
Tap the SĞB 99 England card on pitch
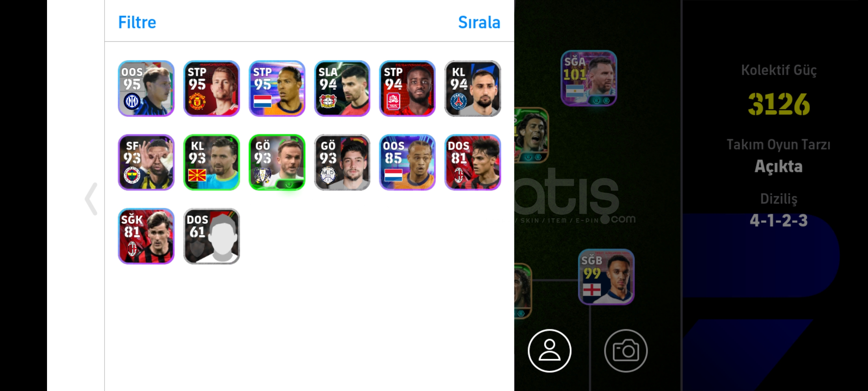(x=606, y=277)
